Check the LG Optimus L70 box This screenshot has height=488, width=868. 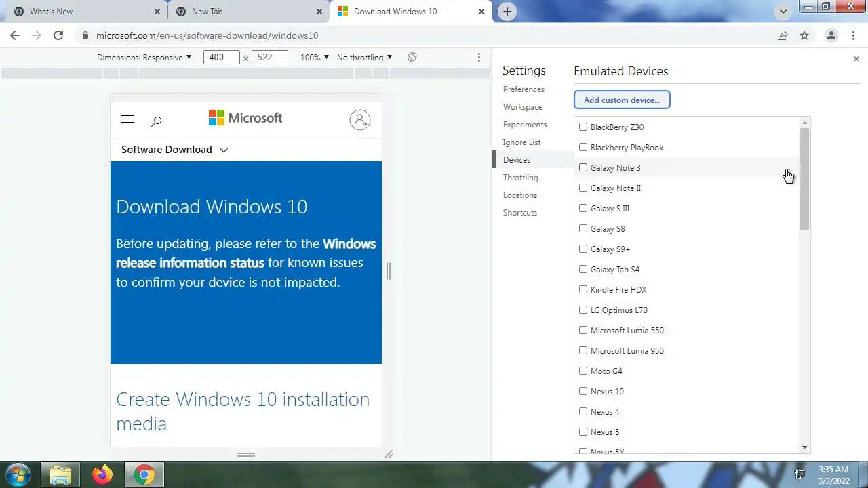pos(583,310)
